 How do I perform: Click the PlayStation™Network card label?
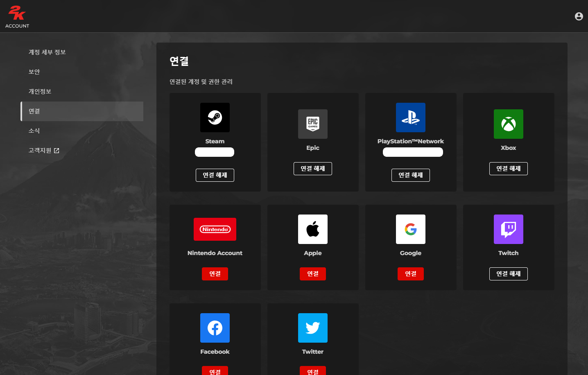coord(411,141)
